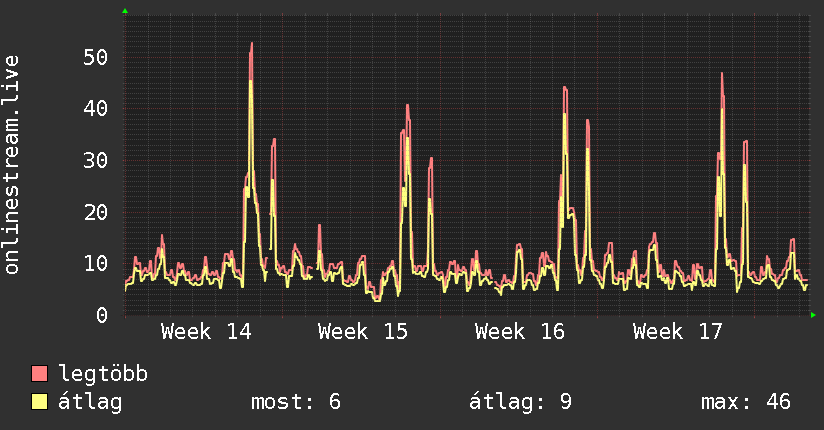This screenshot has height=430, width=824.
Task: Click the green arrow ending x-axis
Action: click(813, 315)
